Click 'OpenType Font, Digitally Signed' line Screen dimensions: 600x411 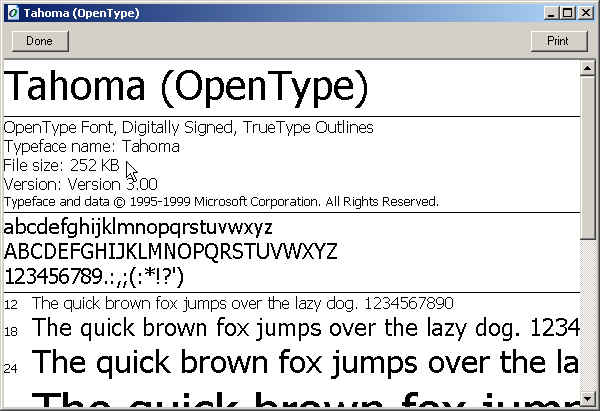(x=189, y=127)
